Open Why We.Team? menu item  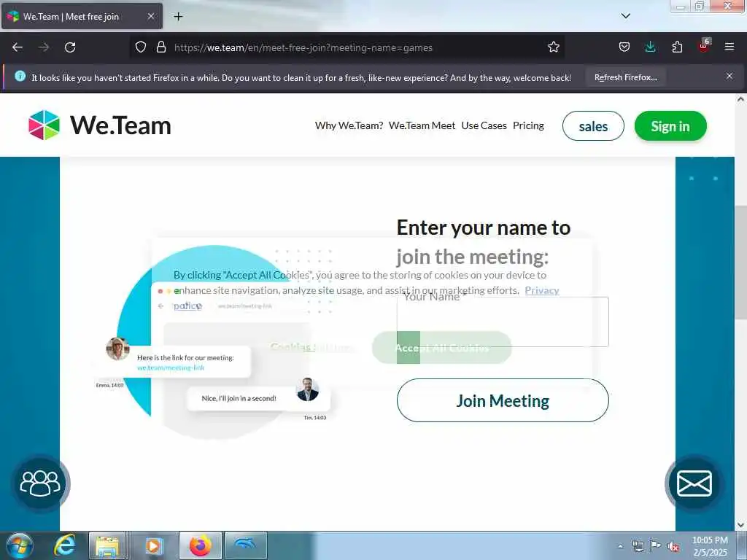pos(349,125)
